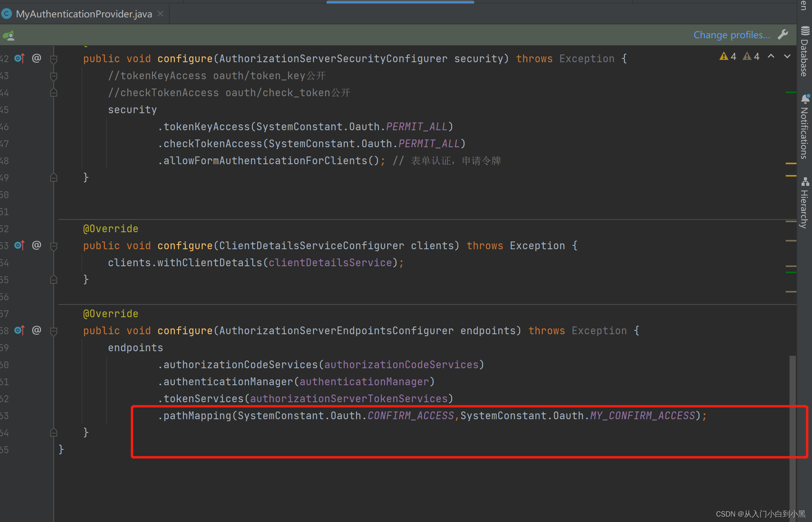Click the Hierarchy tree icon in sidebar
This screenshot has width=812, height=522.
click(x=805, y=182)
